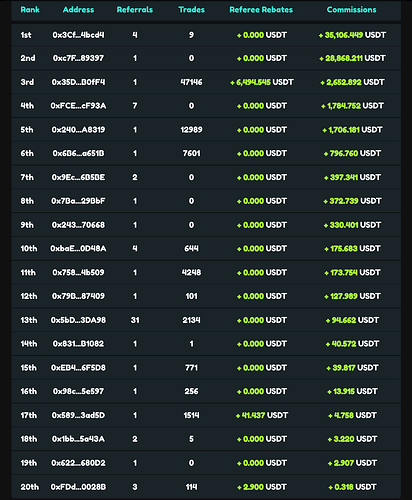
Task: Open address 0xbaE...0D48A in 10th row
Action: [x=78, y=249]
